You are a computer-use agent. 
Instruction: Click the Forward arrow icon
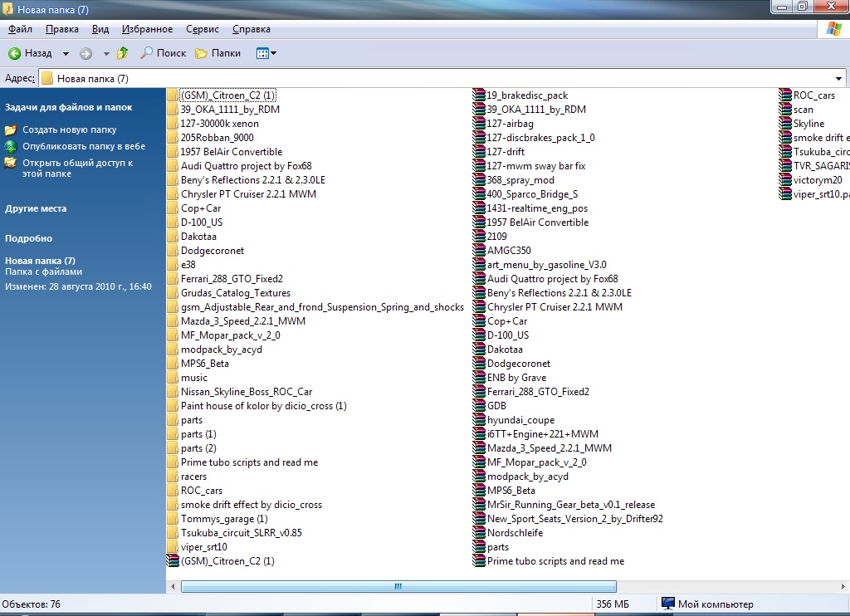click(x=85, y=53)
